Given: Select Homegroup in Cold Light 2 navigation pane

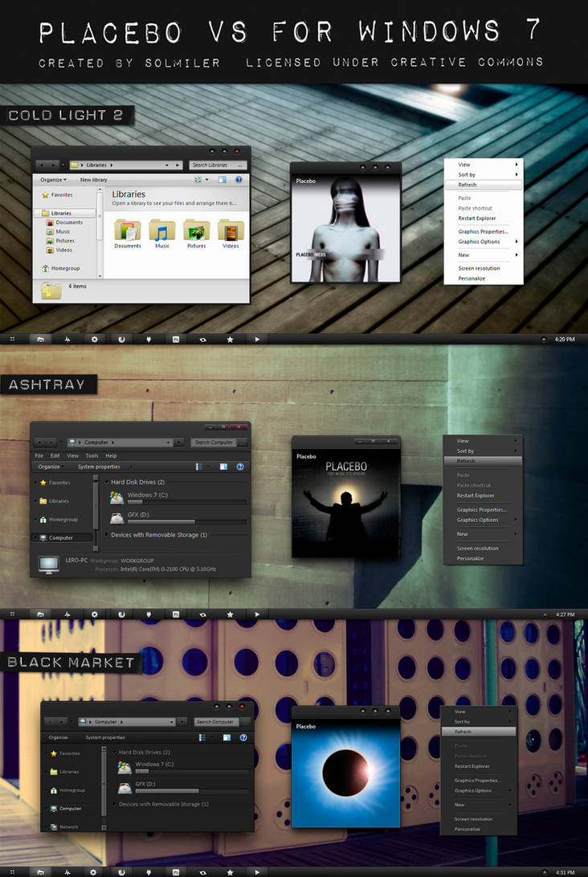Looking at the screenshot, I should (61, 268).
